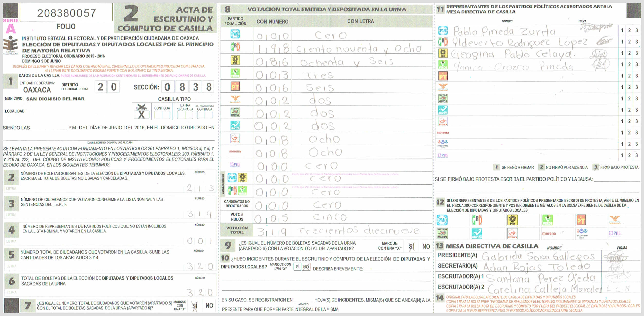644x316 pixels.
Task: Click the PRD logo beside Geogina Pablo Celaya
Action: pyautogui.click(x=443, y=53)
